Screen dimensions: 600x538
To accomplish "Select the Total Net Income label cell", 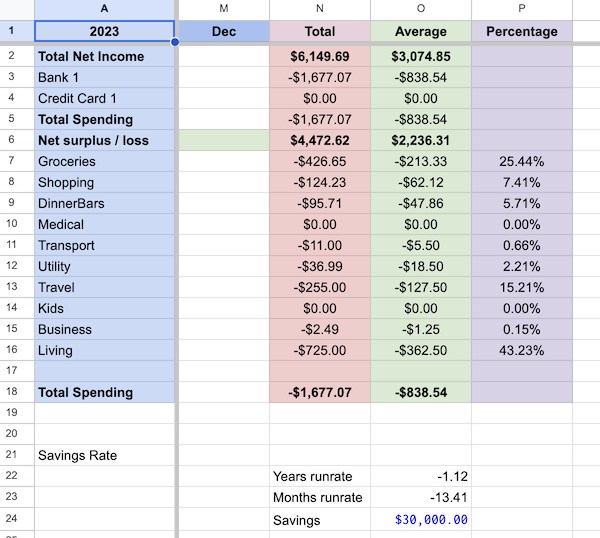I will pos(104,57).
